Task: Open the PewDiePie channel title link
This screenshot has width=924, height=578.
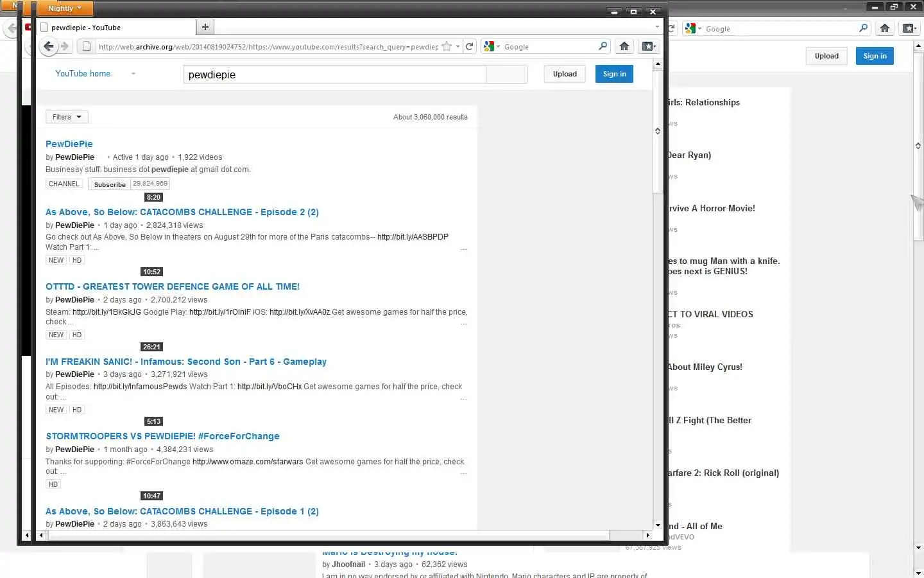Action: point(69,144)
